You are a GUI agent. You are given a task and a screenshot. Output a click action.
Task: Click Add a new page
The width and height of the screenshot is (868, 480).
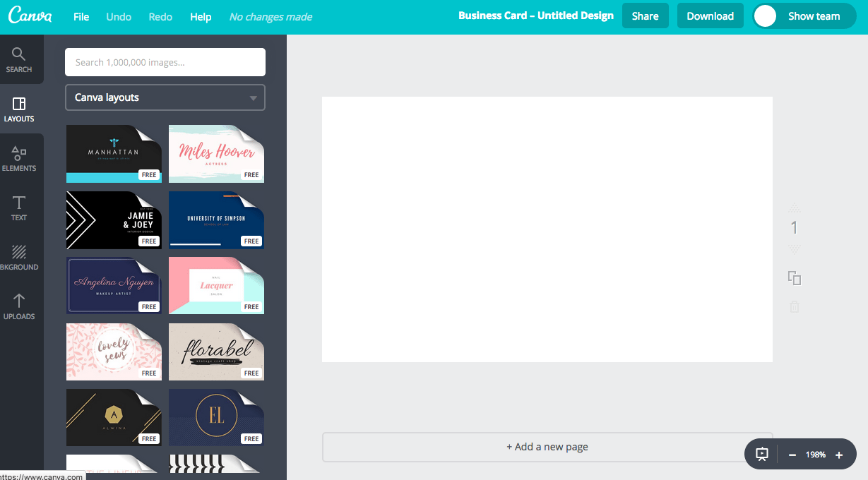tap(547, 447)
